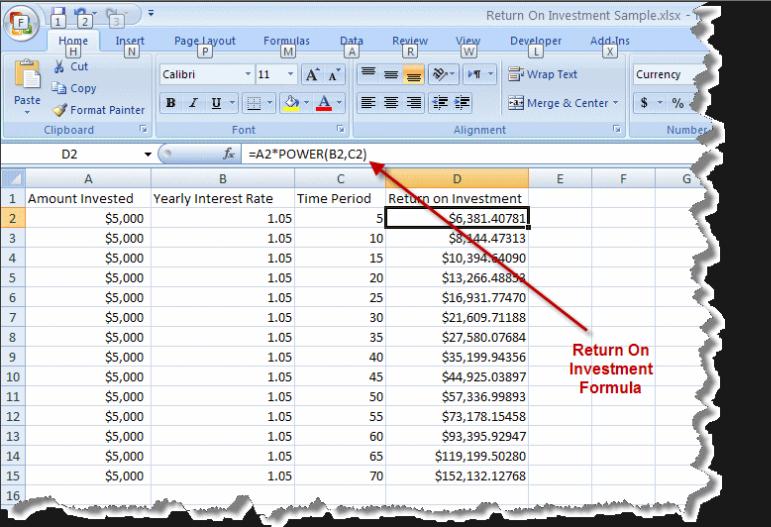Open the Calibri font name dropdown
The image size is (771, 527).
248,75
